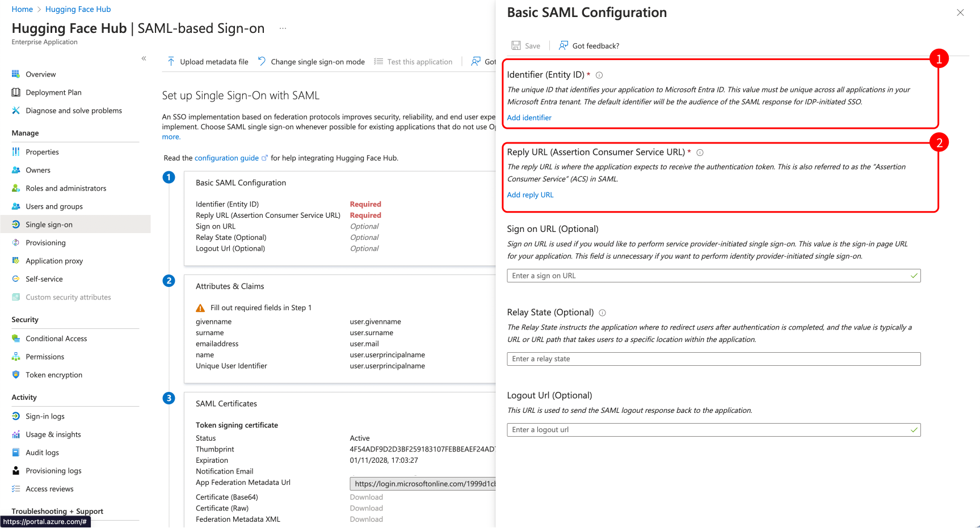This screenshot has height=528, width=980.
Task: Click the Add identifier link
Action: pos(529,118)
